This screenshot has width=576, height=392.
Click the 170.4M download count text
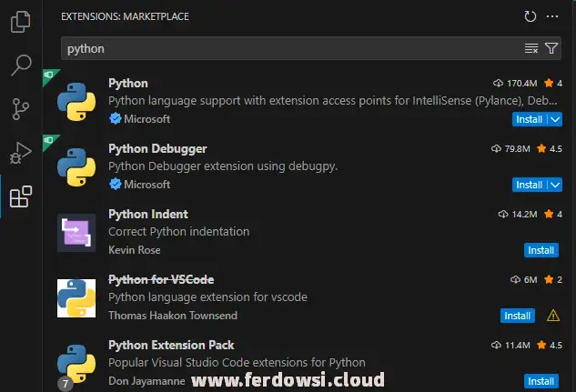[x=522, y=84]
